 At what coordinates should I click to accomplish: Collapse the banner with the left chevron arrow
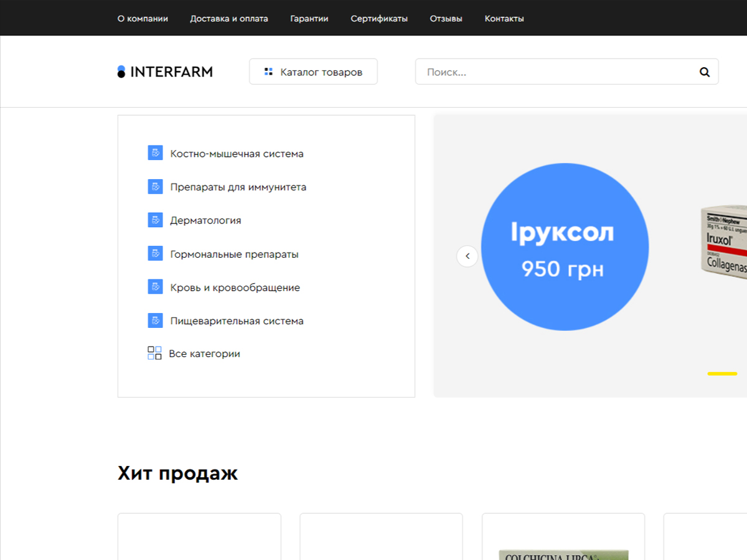[467, 256]
